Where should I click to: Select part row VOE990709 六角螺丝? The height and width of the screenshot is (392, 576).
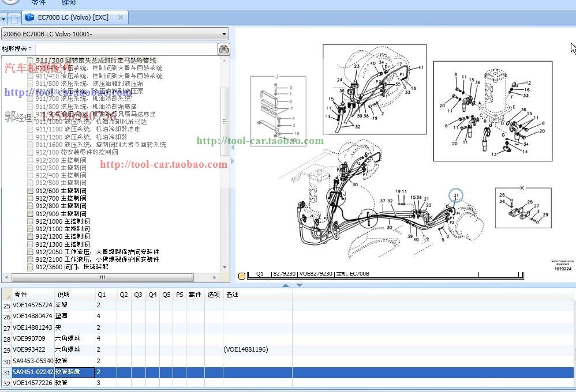pyautogui.click(x=288, y=338)
